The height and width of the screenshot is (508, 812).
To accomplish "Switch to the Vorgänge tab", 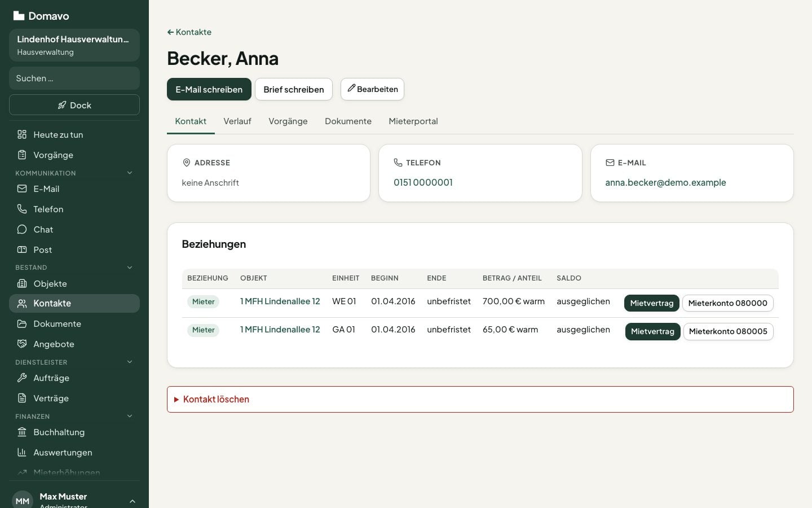I will click(288, 121).
